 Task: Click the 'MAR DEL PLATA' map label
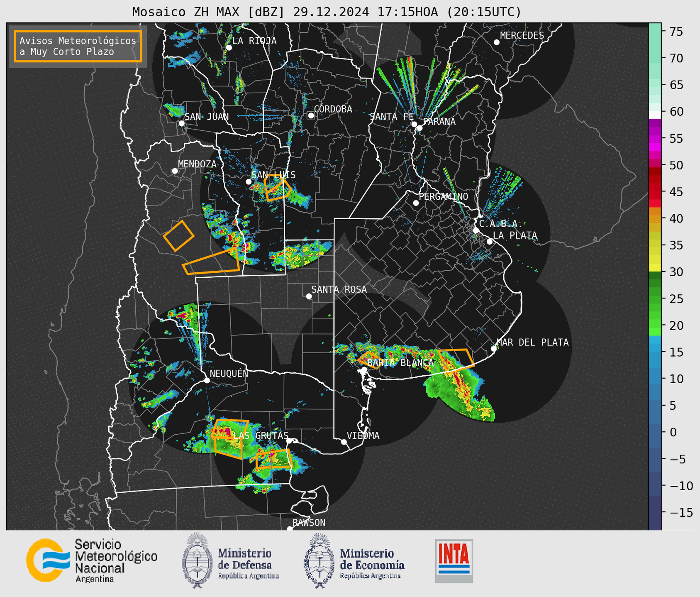[x=532, y=342]
